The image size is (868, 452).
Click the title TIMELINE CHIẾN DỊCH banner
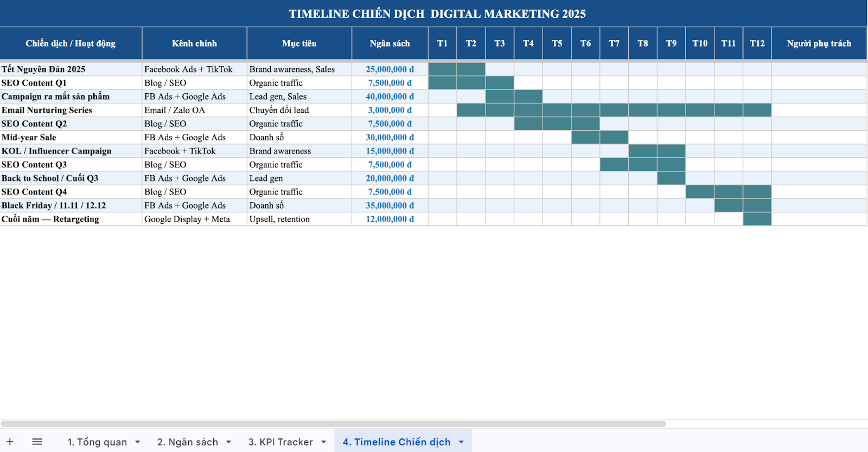coord(437,14)
